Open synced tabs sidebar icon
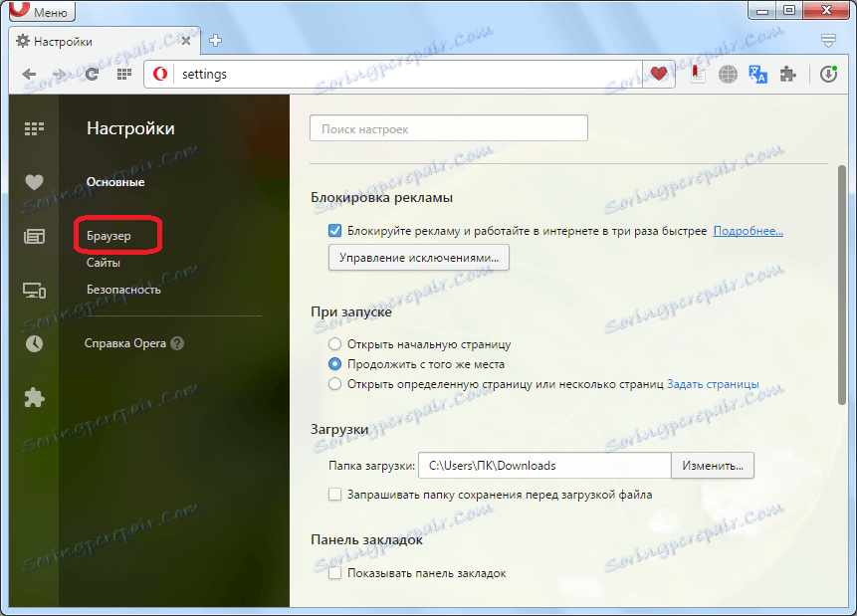857x616 pixels. point(34,291)
